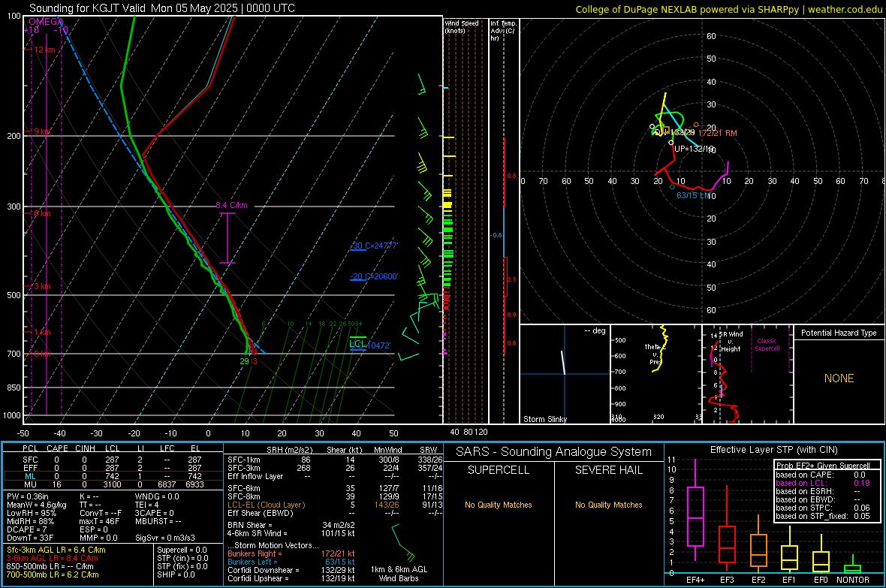886x588 pixels.
Task: Click the Effective Layer STP (with CIN) title
Action: coord(774,450)
